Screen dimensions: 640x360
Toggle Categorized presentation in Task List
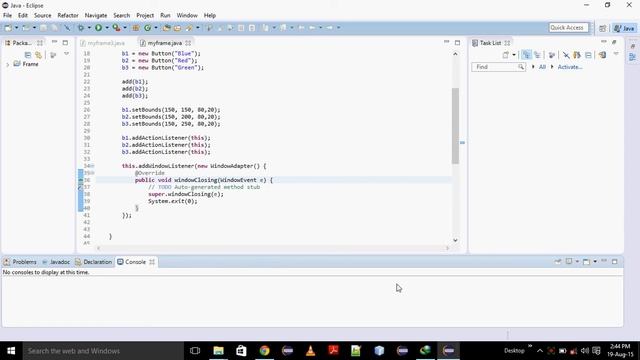pos(526,55)
